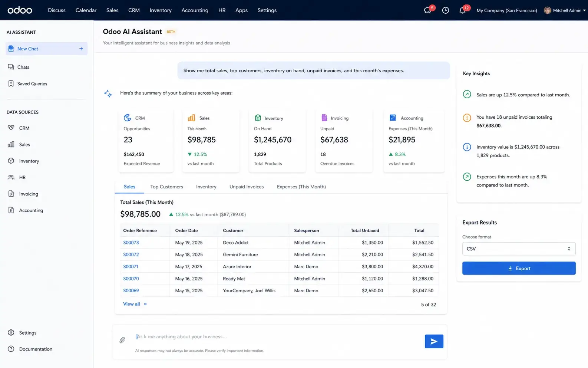Open order S00069 link
The image size is (588, 368).
131,290
